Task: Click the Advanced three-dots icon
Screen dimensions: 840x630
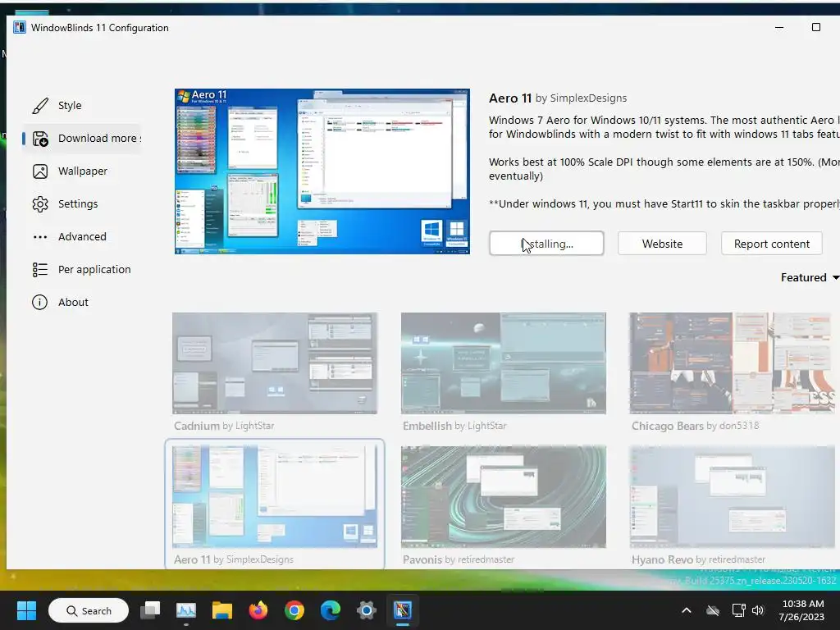Action: (40, 237)
